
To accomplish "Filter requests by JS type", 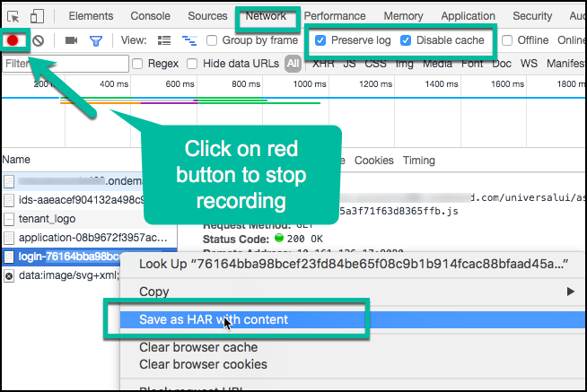I will pyautogui.click(x=349, y=64).
